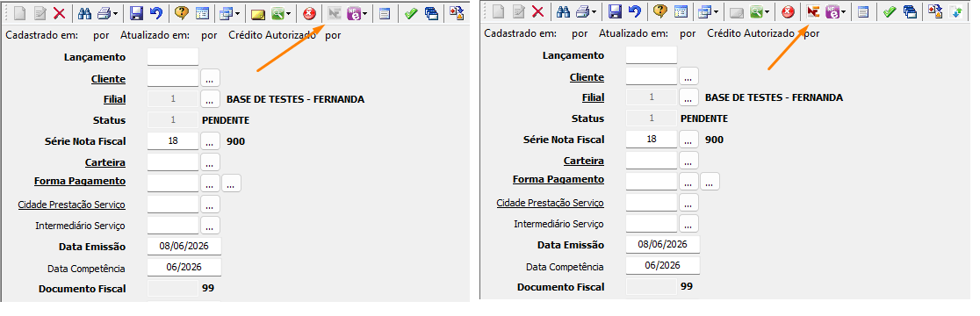Expand windows icon dropdown arrow, right screenshot
Screen dimensions: 980x316
(x=716, y=11)
